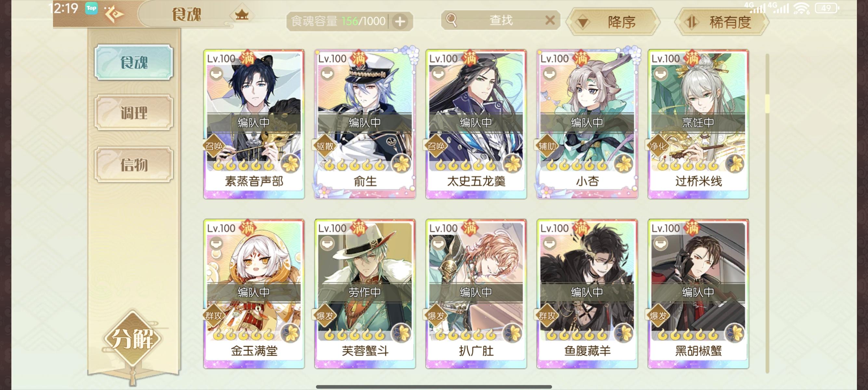
Task: Tap flower badge on 黑胡椒蟹 card
Action: click(735, 334)
